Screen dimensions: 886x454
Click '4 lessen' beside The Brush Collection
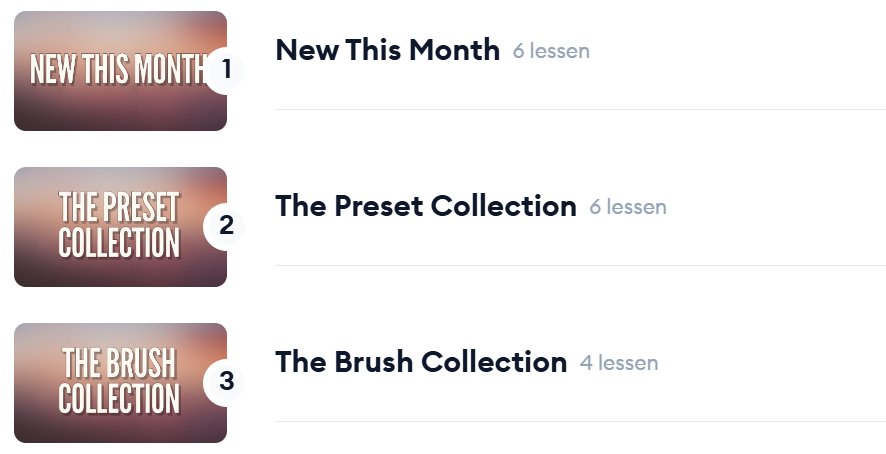click(x=619, y=363)
